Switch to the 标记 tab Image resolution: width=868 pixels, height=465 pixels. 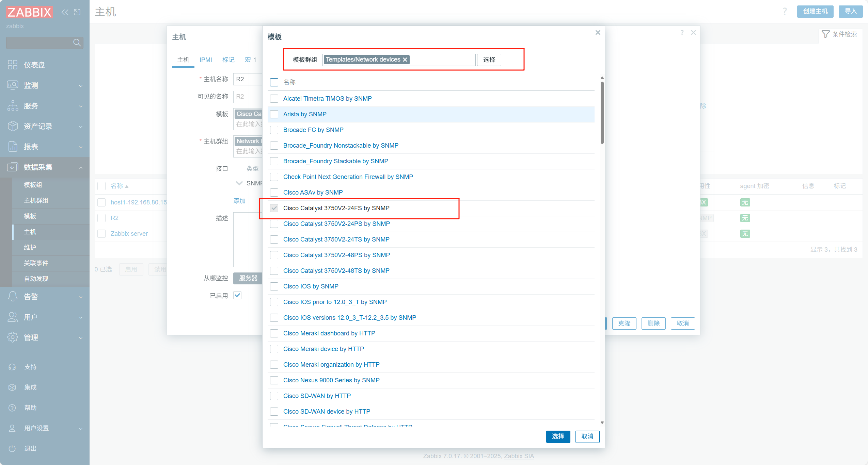(x=228, y=60)
